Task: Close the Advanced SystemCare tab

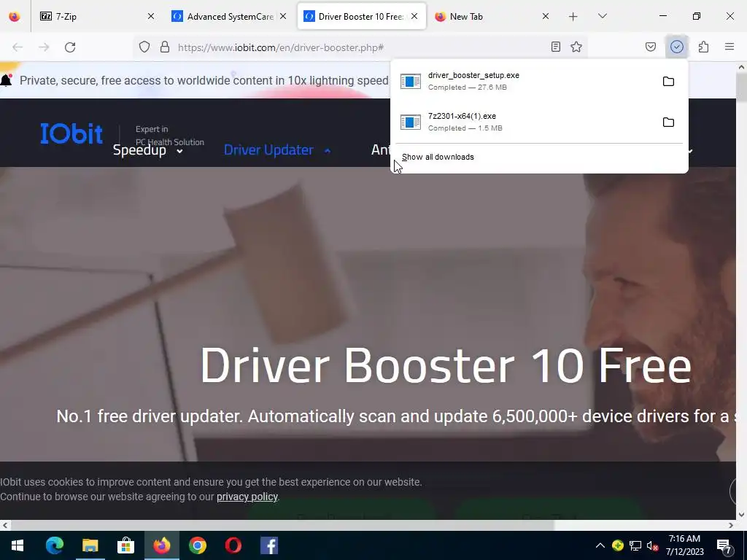Action: [x=283, y=16]
